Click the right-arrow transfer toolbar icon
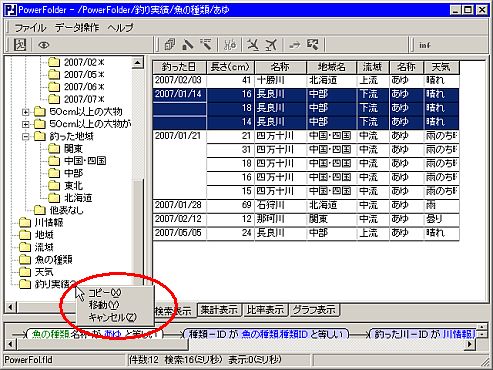 [295, 44]
